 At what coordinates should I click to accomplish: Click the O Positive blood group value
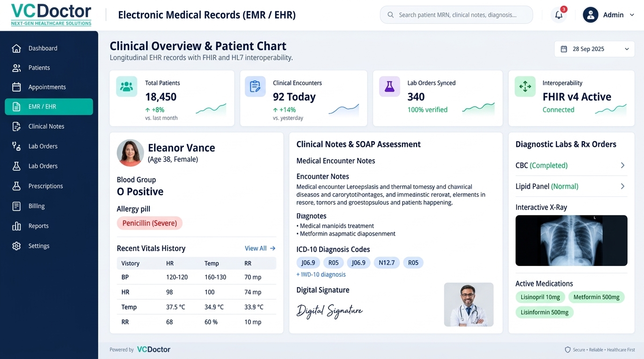coord(140,192)
